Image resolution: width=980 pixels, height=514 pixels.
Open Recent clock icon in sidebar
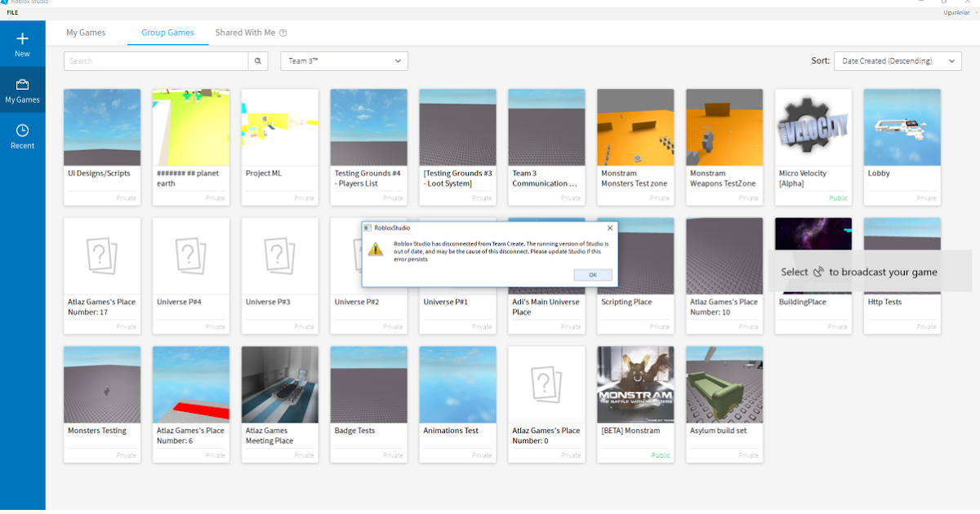tap(22, 131)
